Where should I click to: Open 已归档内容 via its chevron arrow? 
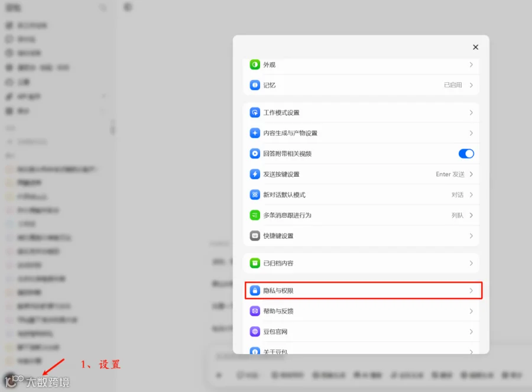[471, 263]
